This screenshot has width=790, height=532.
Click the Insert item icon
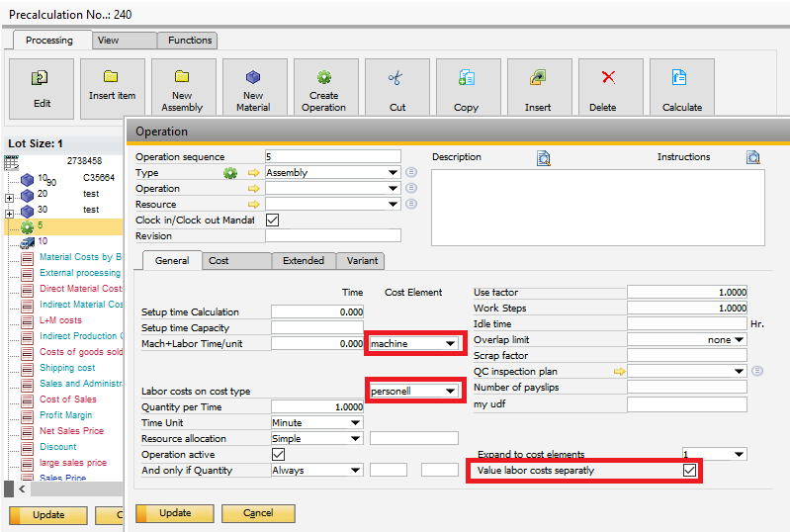tap(112, 79)
